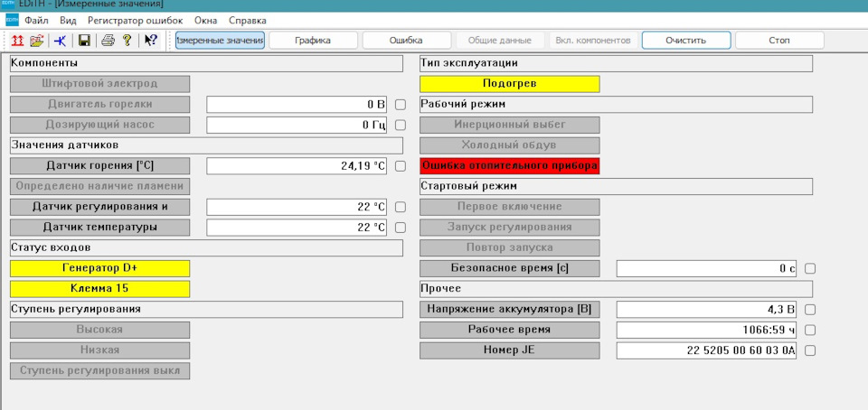Check the Напряжение аккумулятора checkbox

click(809, 310)
